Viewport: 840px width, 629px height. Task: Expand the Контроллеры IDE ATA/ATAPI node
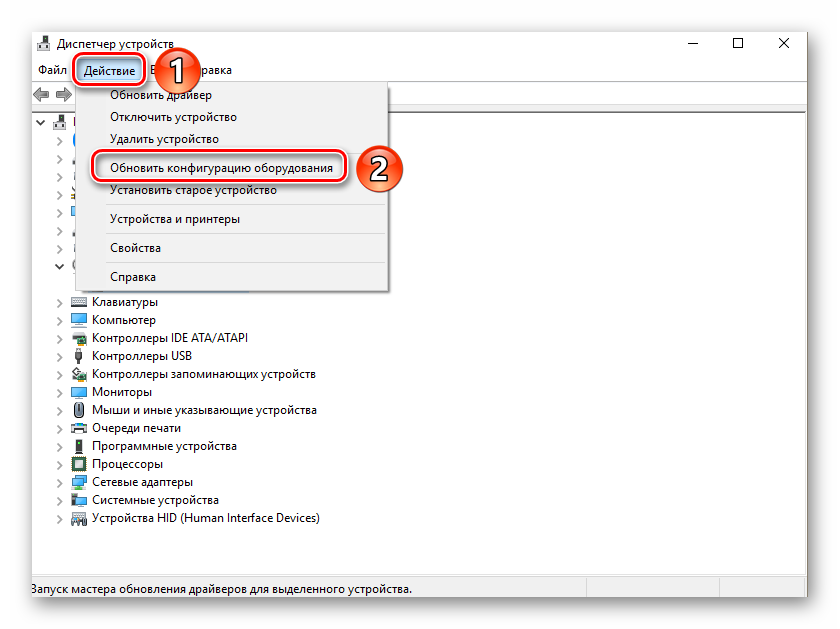60,338
